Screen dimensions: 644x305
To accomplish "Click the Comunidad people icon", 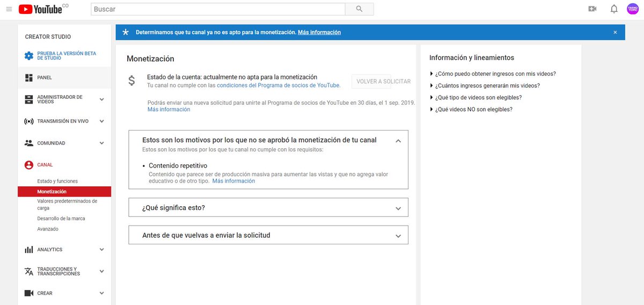I will tap(29, 143).
